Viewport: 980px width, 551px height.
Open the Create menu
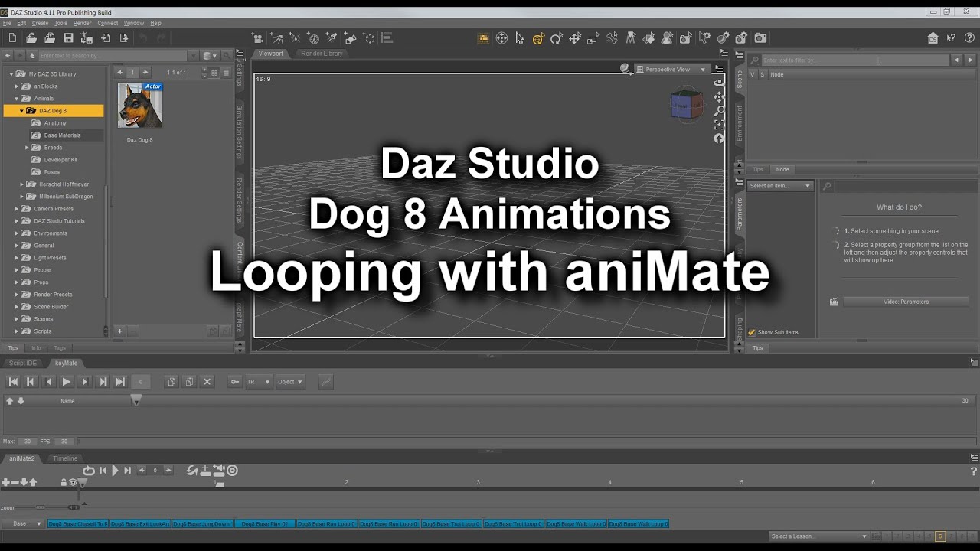click(x=40, y=23)
